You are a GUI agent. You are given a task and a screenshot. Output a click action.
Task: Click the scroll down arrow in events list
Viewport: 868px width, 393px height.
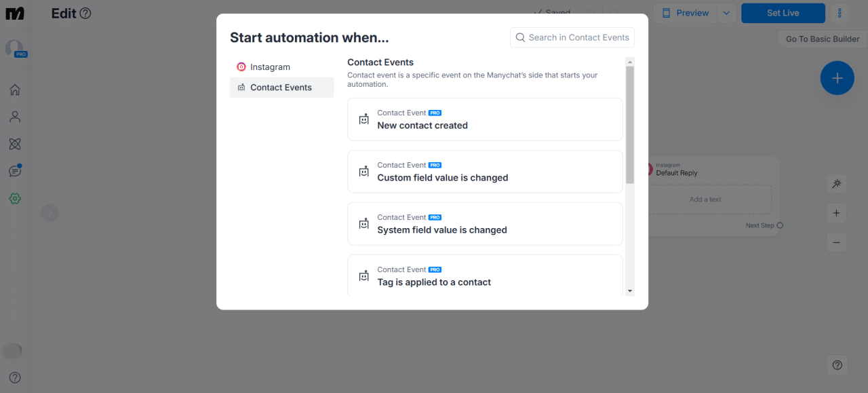point(630,291)
